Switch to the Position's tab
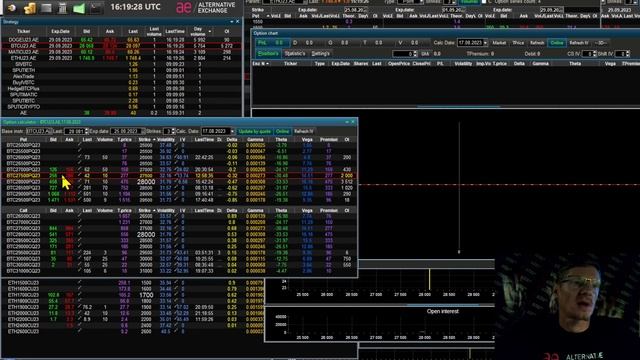The height and width of the screenshot is (360, 640). click(x=268, y=53)
